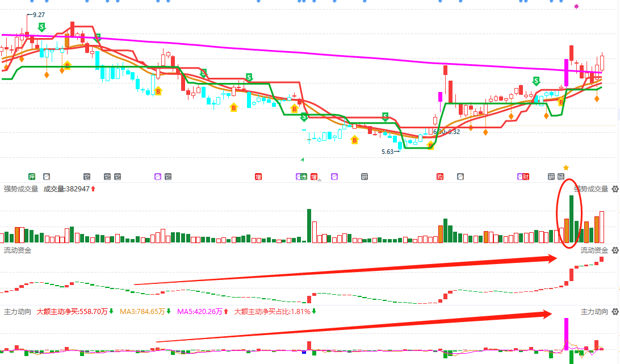The height and width of the screenshot is (364, 620).
Task: Click the 大额主动净买占比:1.81% readout
Action: point(272,312)
